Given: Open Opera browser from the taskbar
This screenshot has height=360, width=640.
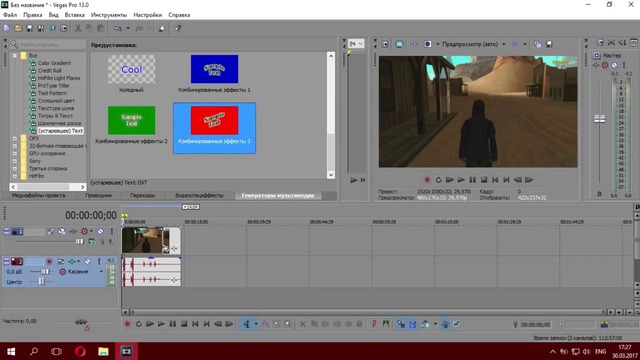Looking at the screenshot, I should (80, 351).
